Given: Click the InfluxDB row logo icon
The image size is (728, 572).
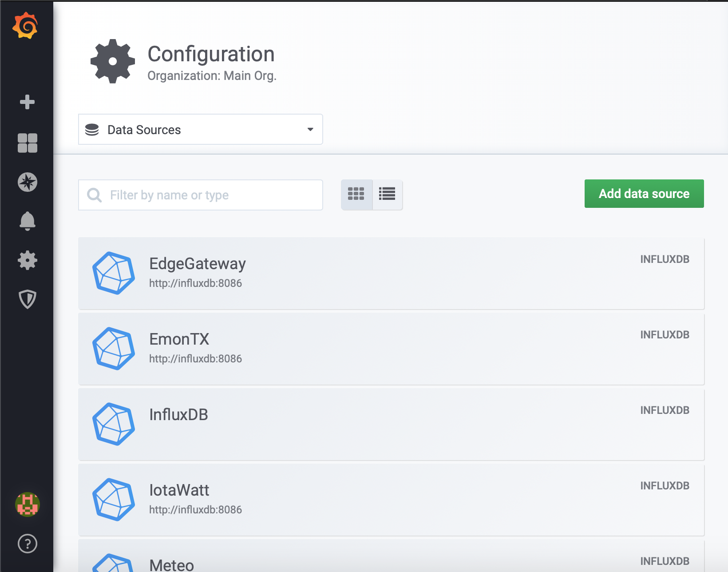Looking at the screenshot, I should [x=114, y=424].
